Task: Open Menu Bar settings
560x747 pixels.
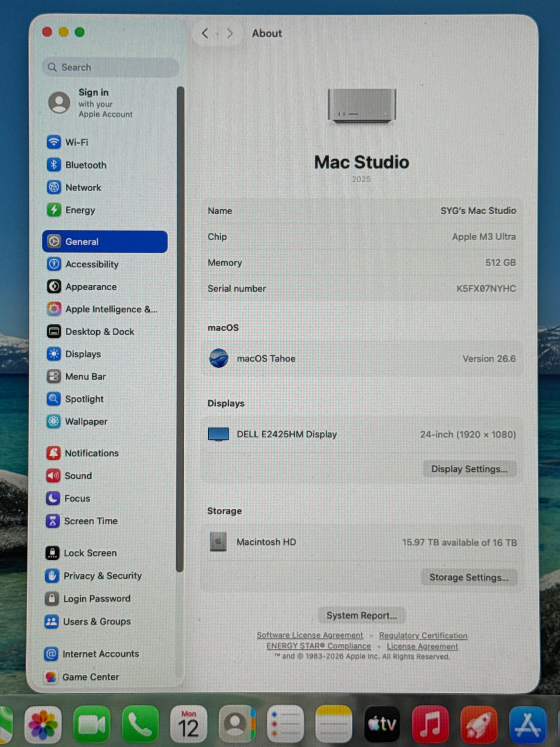Action: pos(76,376)
